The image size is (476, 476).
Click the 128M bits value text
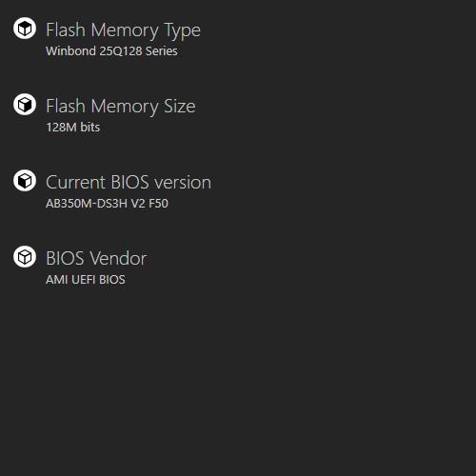click(x=73, y=128)
